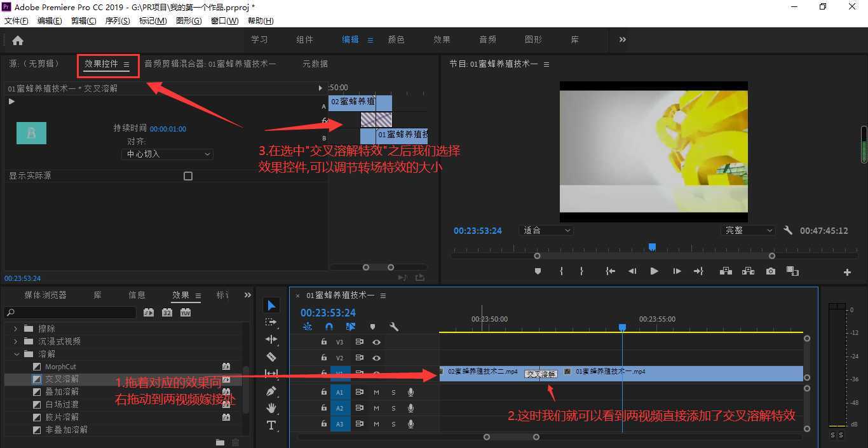Expand the 擦除 effects folder
Screen dimensions: 868x448
click(x=16, y=329)
